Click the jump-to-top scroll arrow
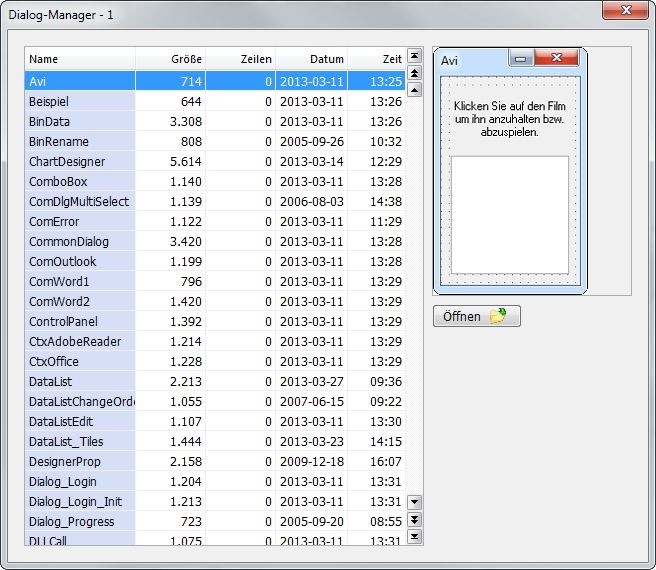656x570 pixels. pos(415,55)
